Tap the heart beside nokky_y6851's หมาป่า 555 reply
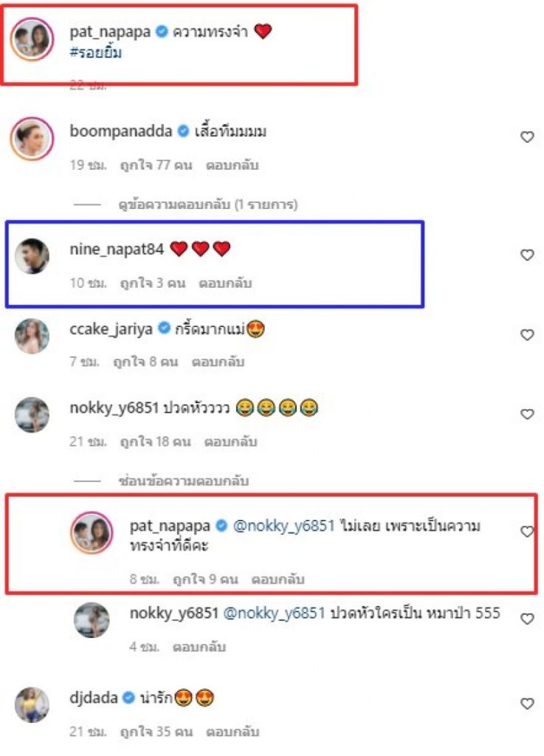This screenshot has height=756, width=544. coord(527,619)
